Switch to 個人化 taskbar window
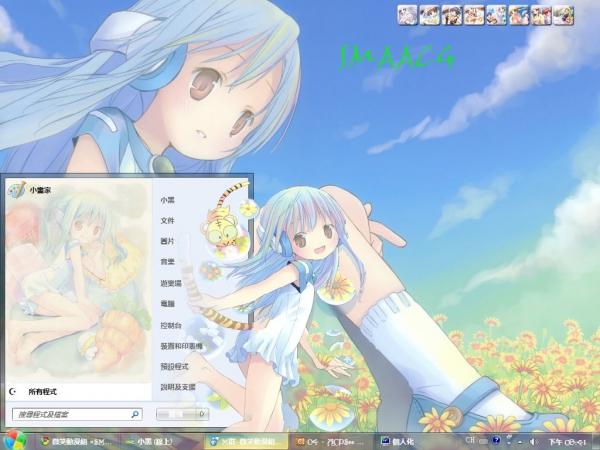Viewport: 600px width, 450px height. [x=397, y=442]
